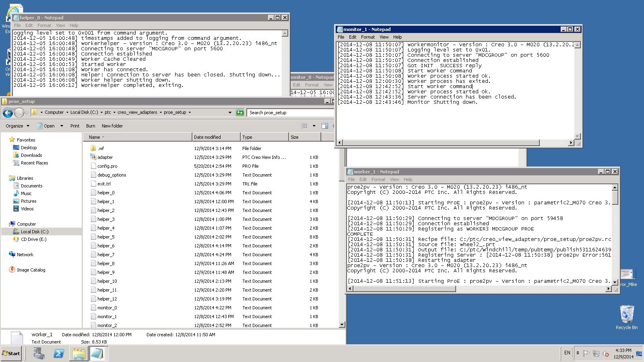Launch PowerShell from the taskbar
The image size is (644, 362).
tap(59, 354)
